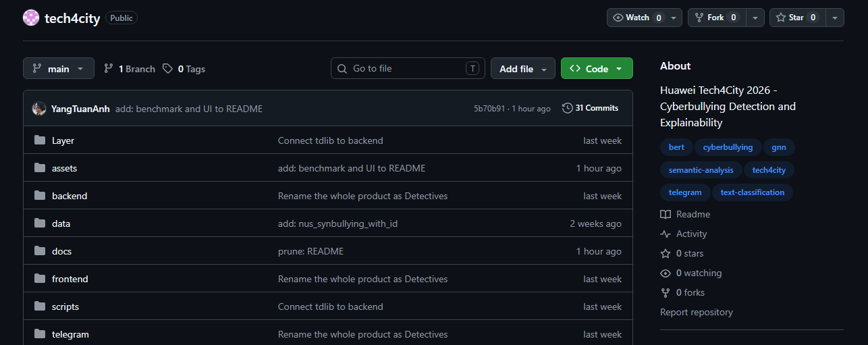Click the folder icon beside scripts

[x=40, y=307]
